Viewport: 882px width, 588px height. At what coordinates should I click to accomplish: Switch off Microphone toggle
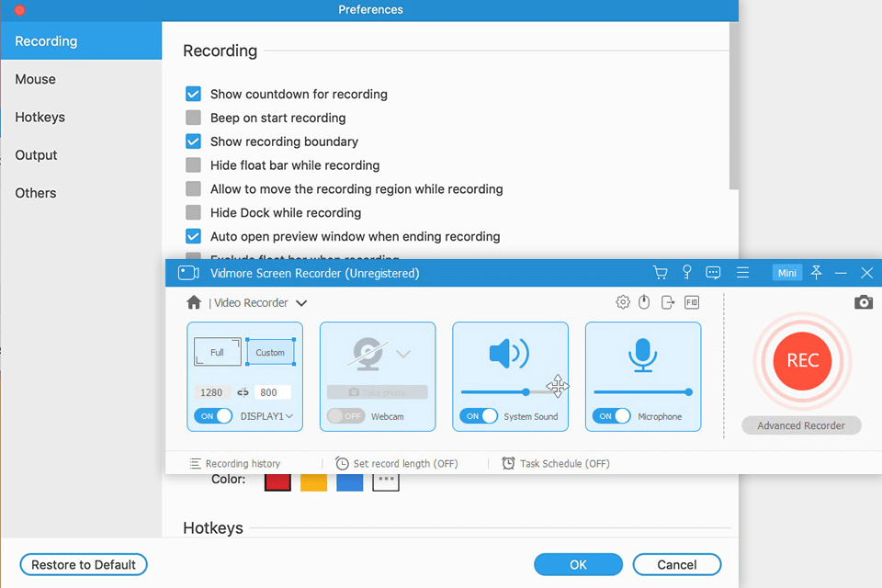(x=612, y=416)
